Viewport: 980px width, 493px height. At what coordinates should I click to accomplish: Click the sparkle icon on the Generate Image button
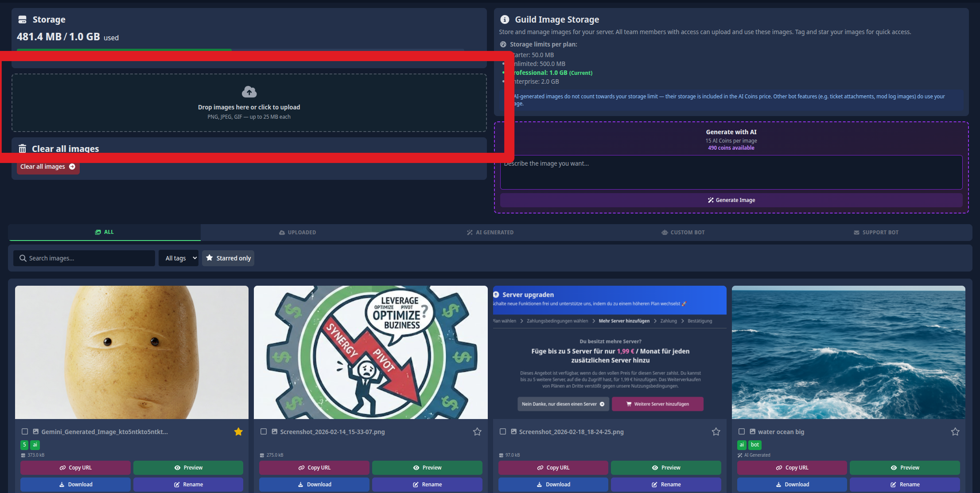click(711, 200)
